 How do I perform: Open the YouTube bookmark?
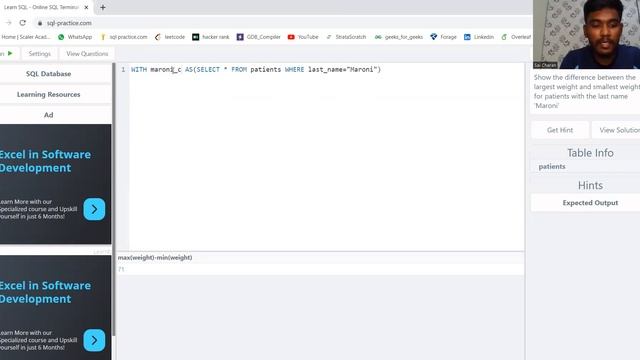click(x=303, y=37)
